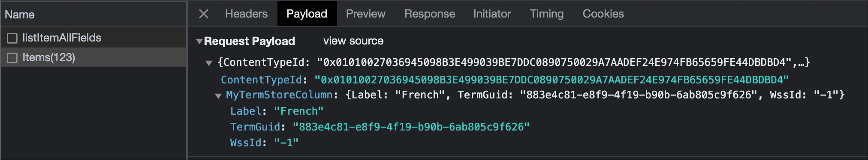Screen dimensions: 868x160
Task: View the Timing tab
Action: click(x=546, y=14)
